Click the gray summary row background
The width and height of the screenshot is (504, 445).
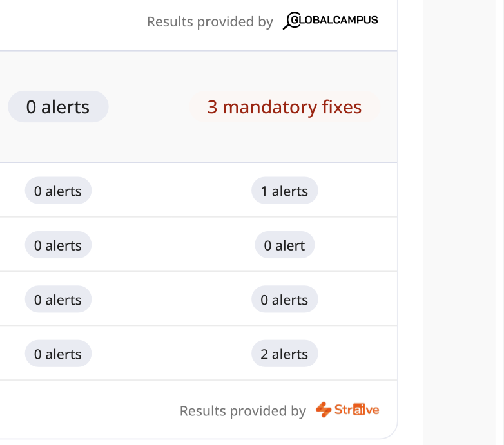pyautogui.click(x=199, y=107)
